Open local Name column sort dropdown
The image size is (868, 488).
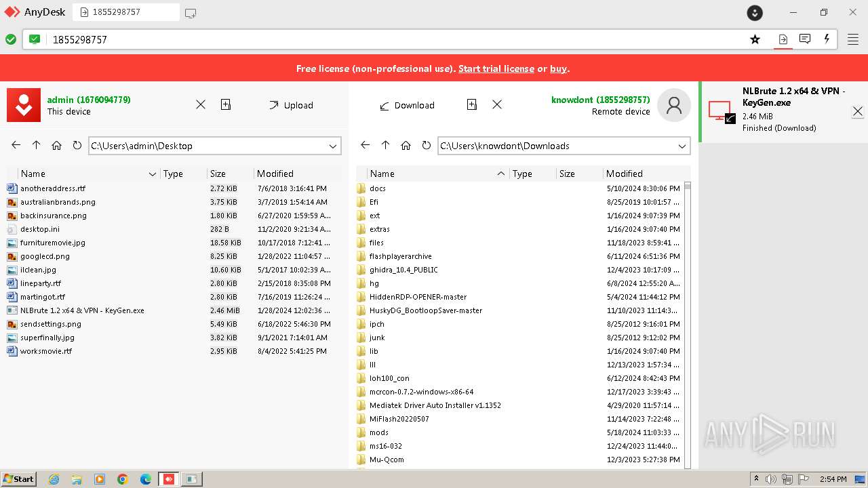point(152,174)
